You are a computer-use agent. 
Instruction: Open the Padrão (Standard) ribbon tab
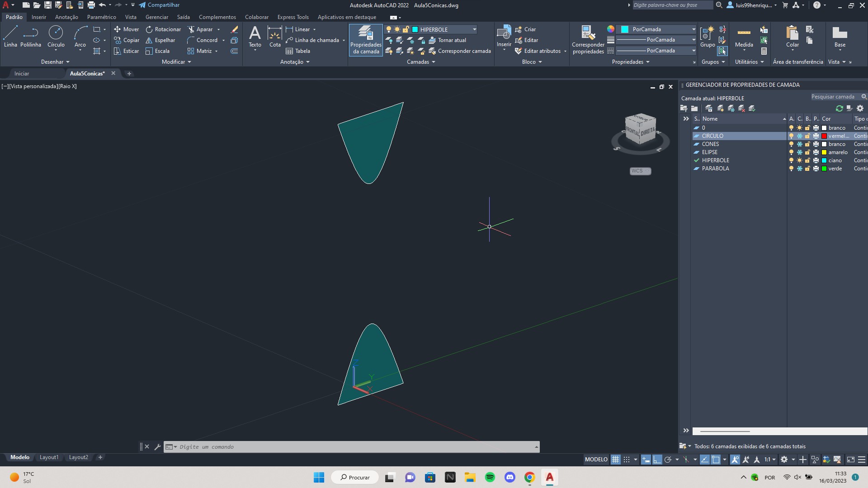[14, 17]
